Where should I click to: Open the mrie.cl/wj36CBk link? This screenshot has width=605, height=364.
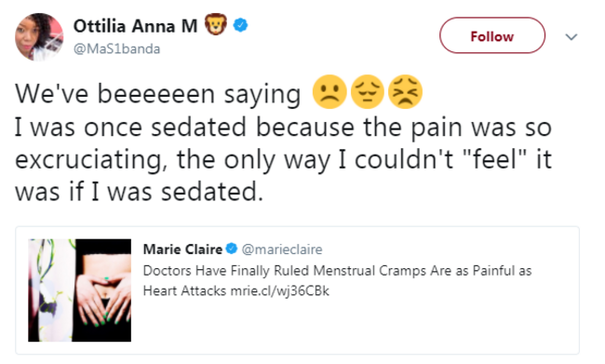click(x=280, y=290)
